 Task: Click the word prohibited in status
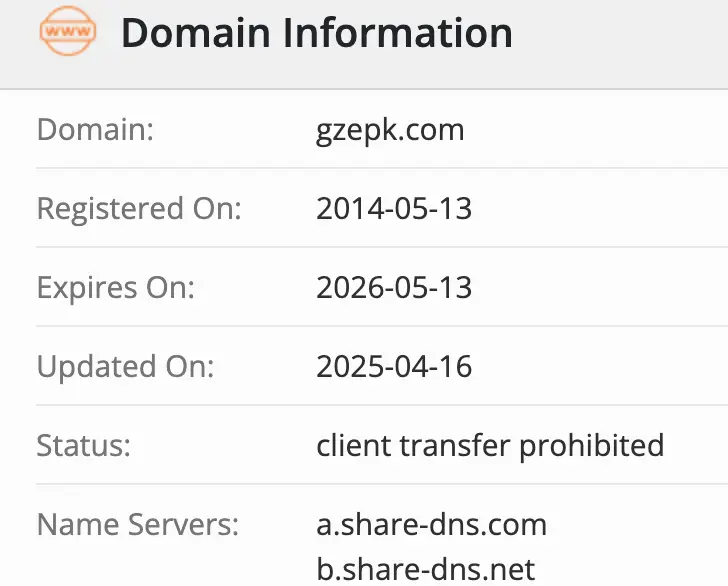point(591,445)
